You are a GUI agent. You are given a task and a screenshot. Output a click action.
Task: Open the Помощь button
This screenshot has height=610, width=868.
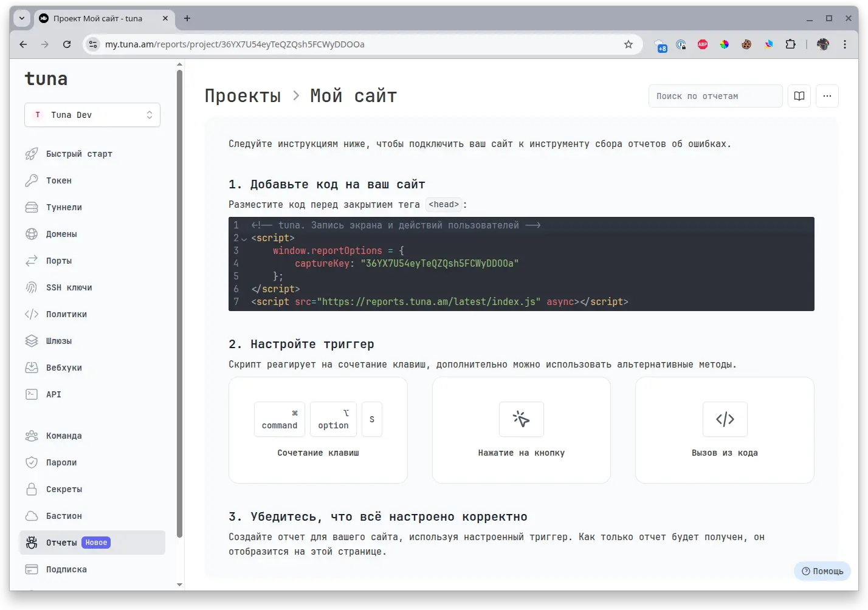coord(822,571)
